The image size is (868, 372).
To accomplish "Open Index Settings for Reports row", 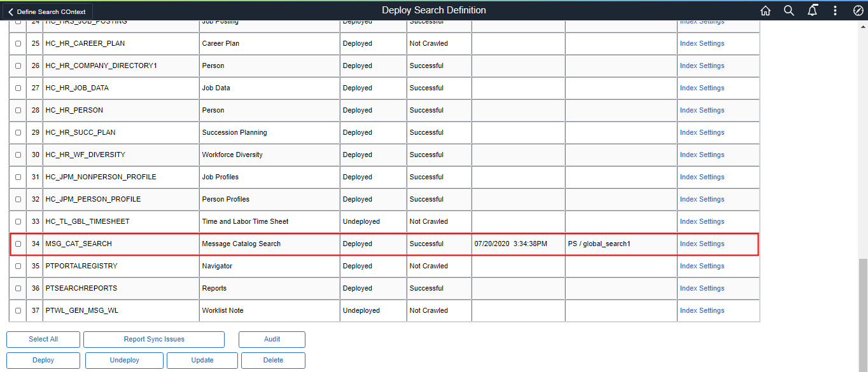I will click(702, 289).
